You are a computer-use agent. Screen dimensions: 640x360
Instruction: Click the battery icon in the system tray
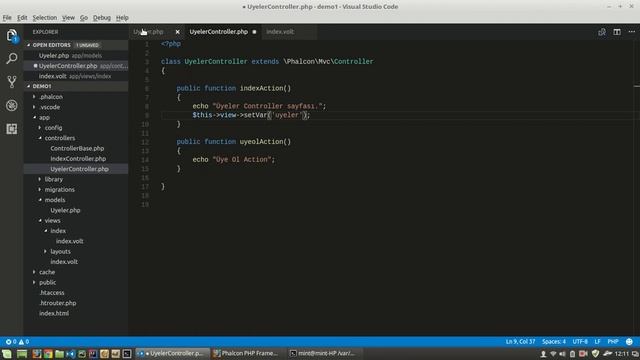(572, 354)
